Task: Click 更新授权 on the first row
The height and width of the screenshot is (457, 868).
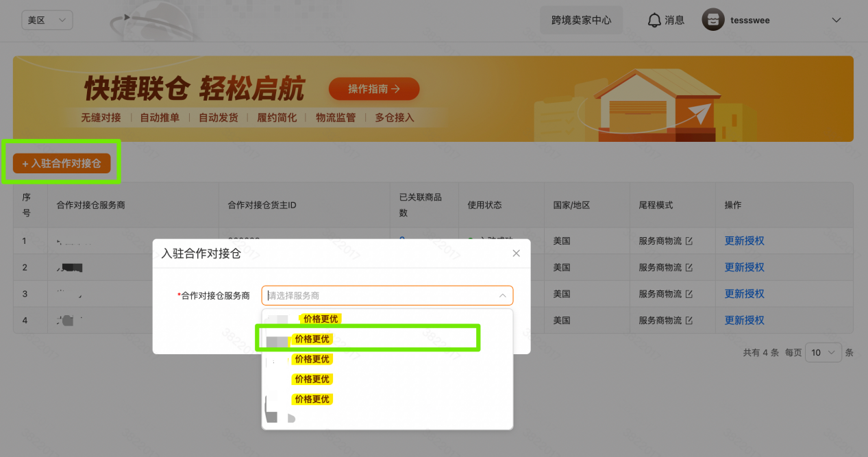Action: pos(744,240)
